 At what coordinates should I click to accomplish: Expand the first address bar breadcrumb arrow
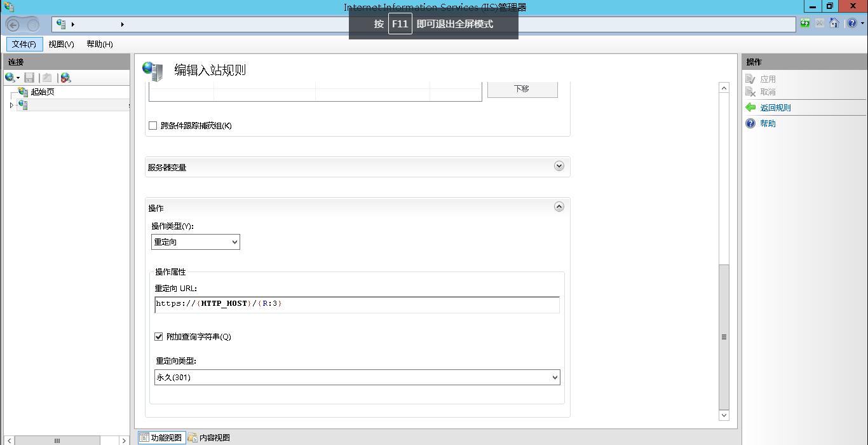pyautogui.click(x=73, y=24)
